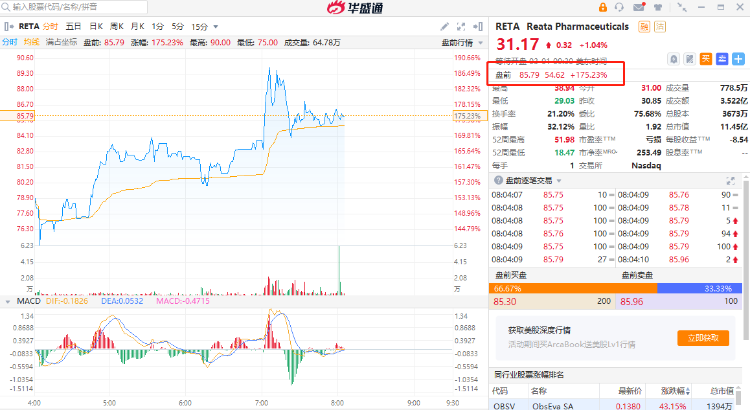Click the orange lock icon
This screenshot has width=750, height=410.
tap(603, 7)
